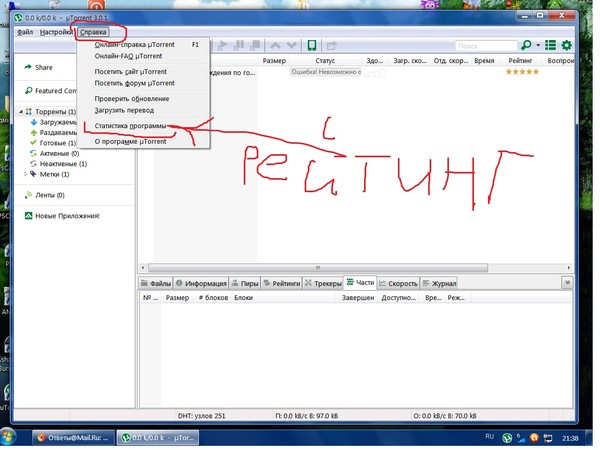600x450 pixels.
Task: Click horizontal scrollbar in torrent list
Action: [x=318, y=267]
